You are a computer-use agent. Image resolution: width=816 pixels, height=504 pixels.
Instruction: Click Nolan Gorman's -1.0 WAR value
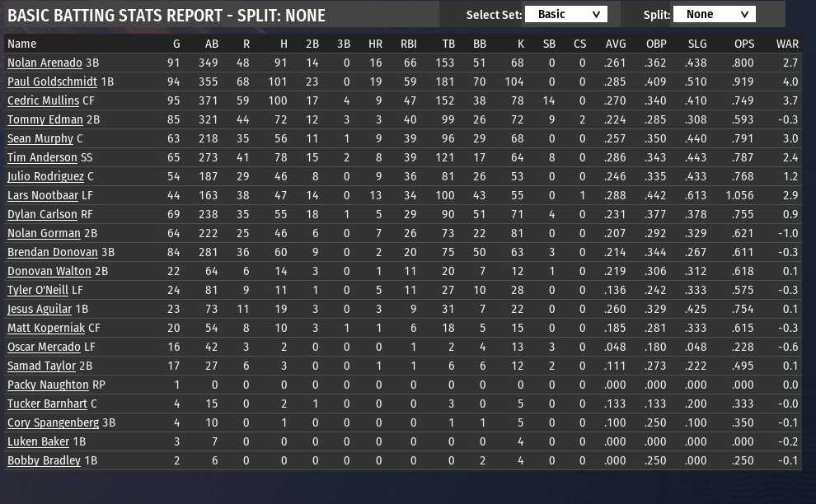(789, 234)
